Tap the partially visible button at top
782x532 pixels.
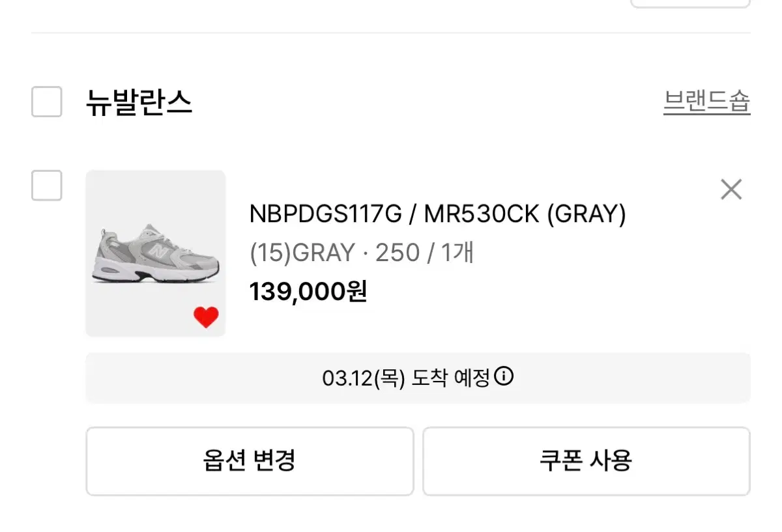point(691,3)
